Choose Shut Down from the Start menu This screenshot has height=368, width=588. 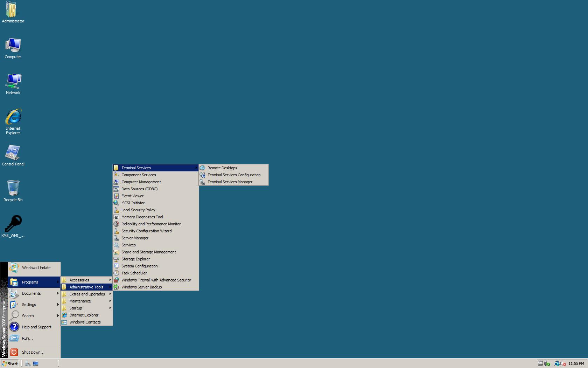coord(33,352)
